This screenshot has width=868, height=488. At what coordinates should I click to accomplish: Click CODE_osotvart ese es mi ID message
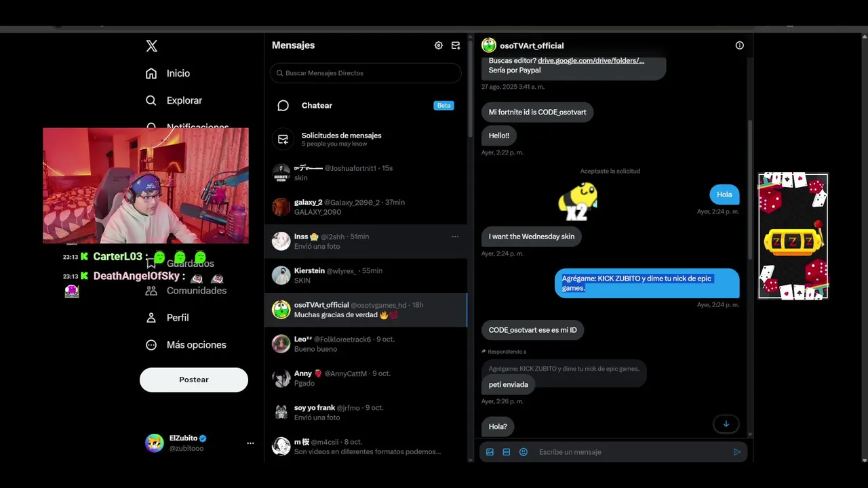point(532,330)
